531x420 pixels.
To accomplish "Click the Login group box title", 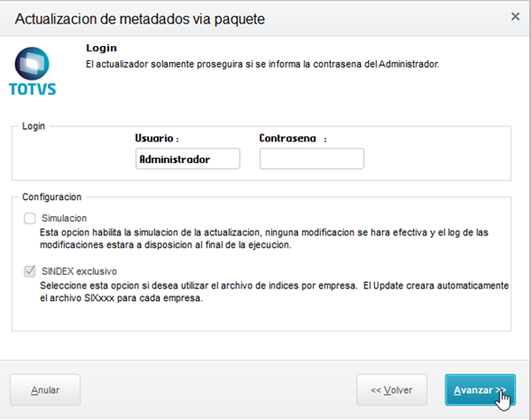I will point(33,126).
